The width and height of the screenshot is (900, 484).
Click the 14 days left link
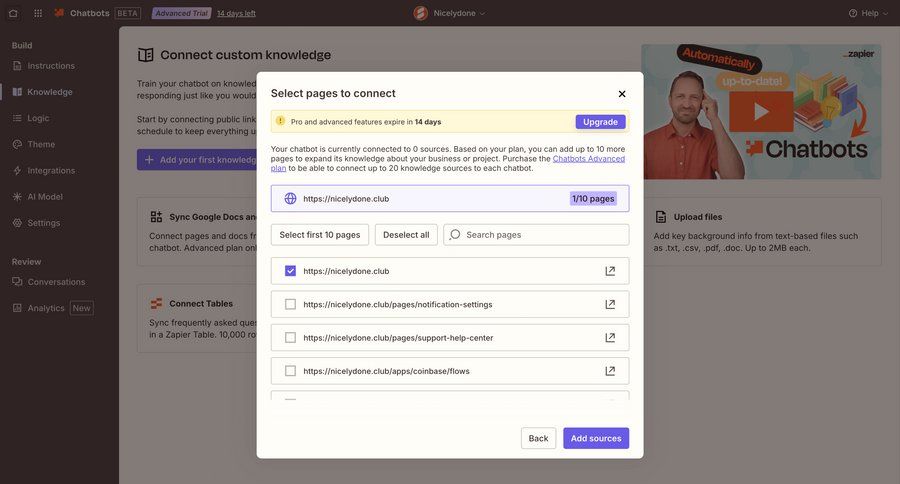click(236, 13)
